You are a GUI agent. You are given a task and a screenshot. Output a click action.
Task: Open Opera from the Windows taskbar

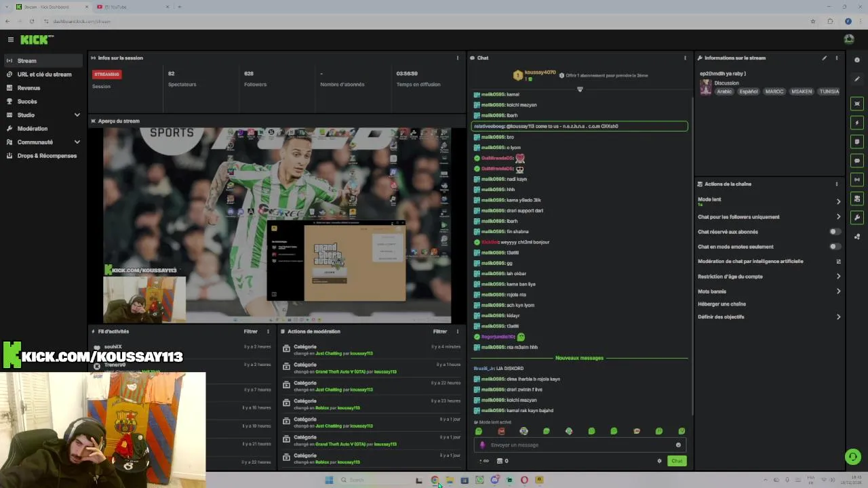point(524,480)
